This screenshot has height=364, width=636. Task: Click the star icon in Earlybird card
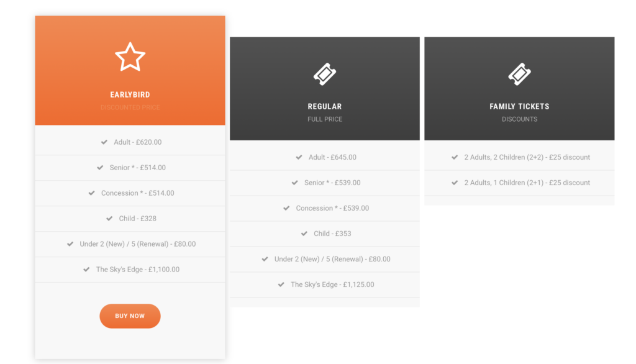coord(130,57)
